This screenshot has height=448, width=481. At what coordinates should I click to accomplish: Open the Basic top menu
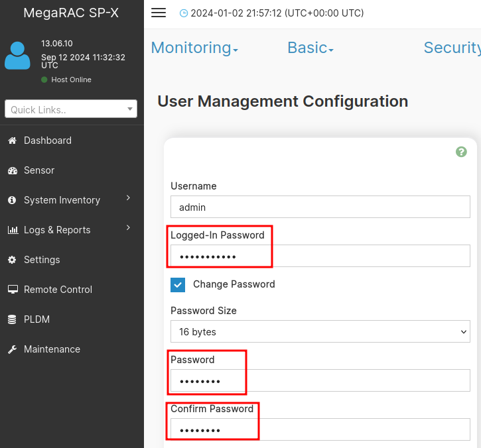tap(310, 48)
